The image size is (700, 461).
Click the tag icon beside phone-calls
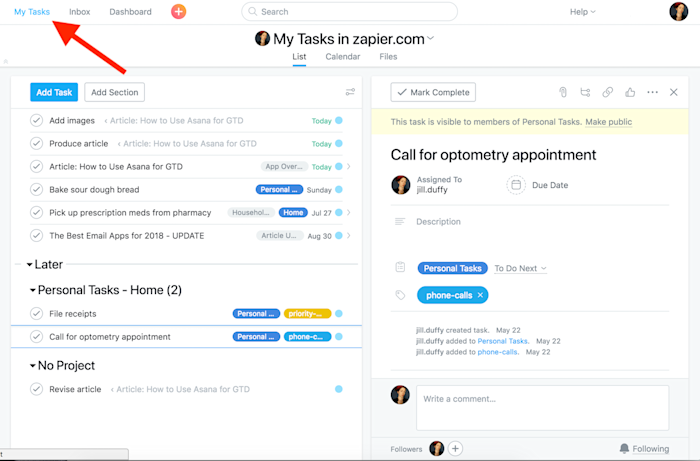pos(400,295)
